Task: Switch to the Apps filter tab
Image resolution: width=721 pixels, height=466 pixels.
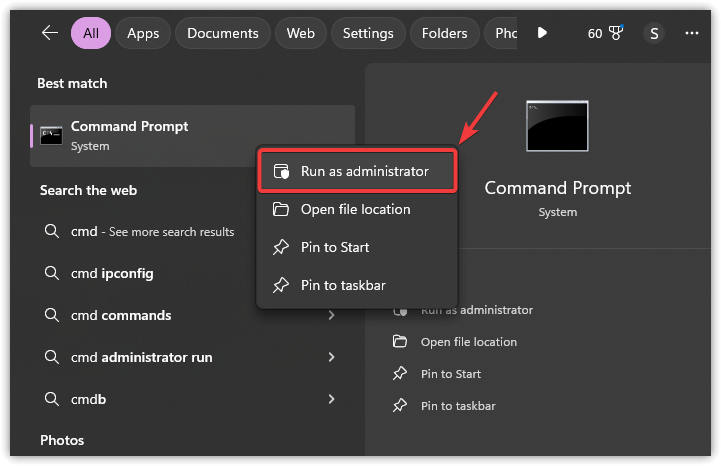Action: coord(143,33)
